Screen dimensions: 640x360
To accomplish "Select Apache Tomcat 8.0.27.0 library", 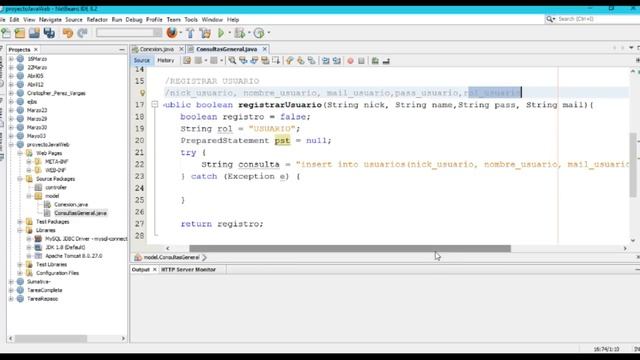I will tap(74, 256).
